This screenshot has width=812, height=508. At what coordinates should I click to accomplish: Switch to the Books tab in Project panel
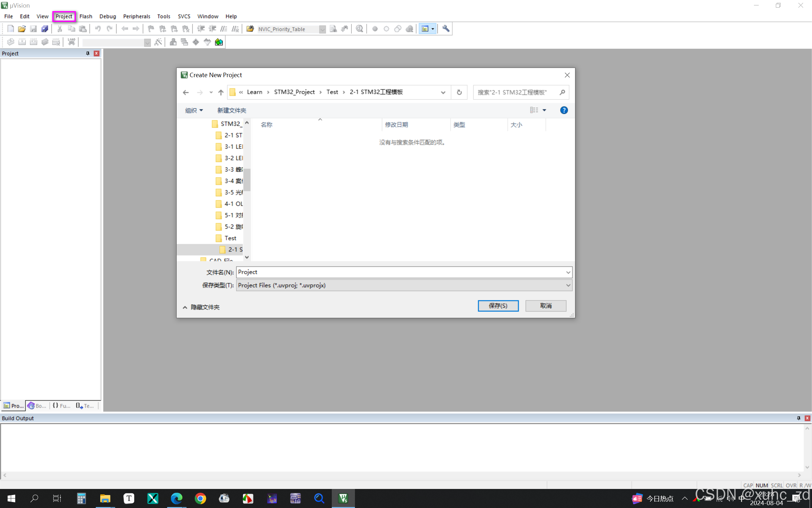pyautogui.click(x=37, y=406)
